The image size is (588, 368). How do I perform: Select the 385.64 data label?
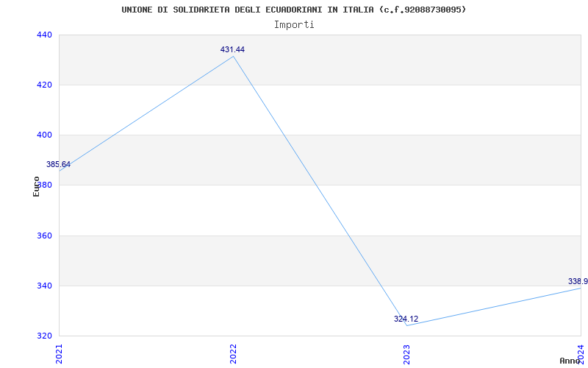[58, 164]
